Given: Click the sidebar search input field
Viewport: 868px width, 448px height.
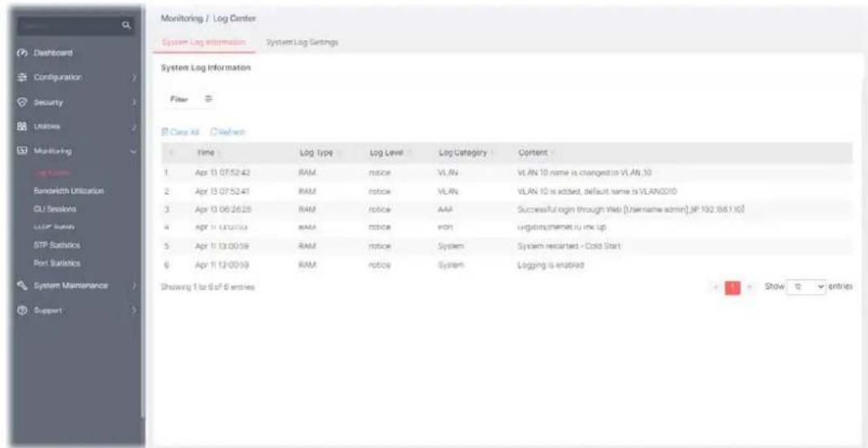Looking at the screenshot, I should (x=75, y=25).
